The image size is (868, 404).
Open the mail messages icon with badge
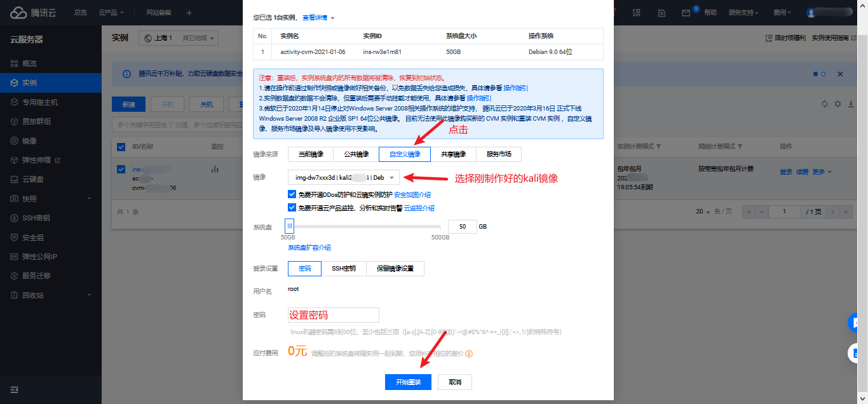[x=686, y=13]
